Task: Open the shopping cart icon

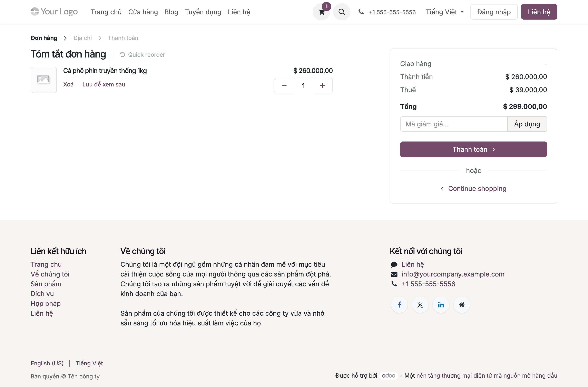Action: 321,12
